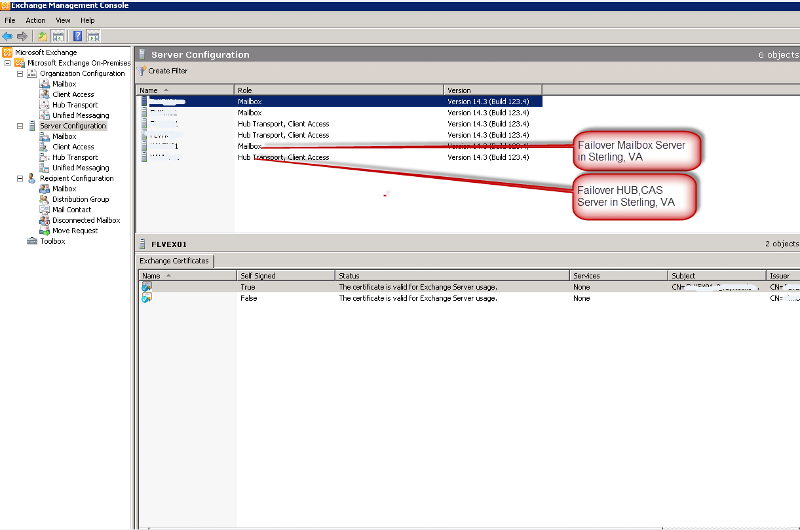800x530 pixels.
Task: Open Unified Messaging under Organization Configuration
Action: (x=81, y=115)
